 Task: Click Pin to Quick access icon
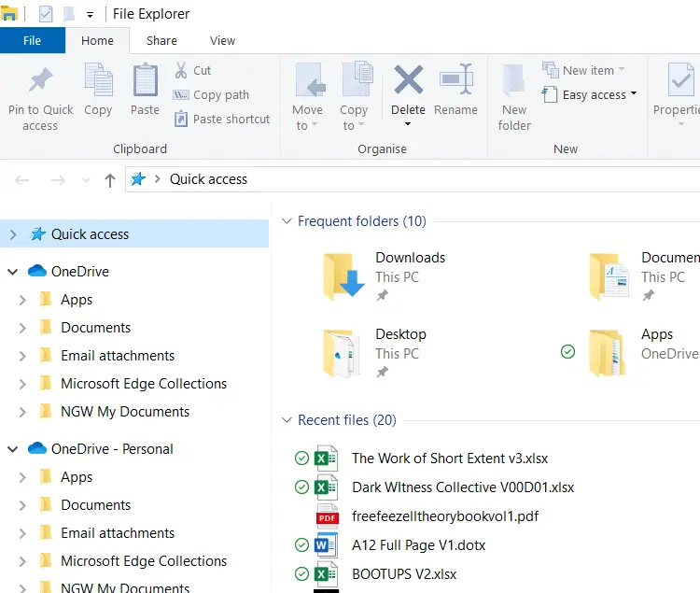41,79
